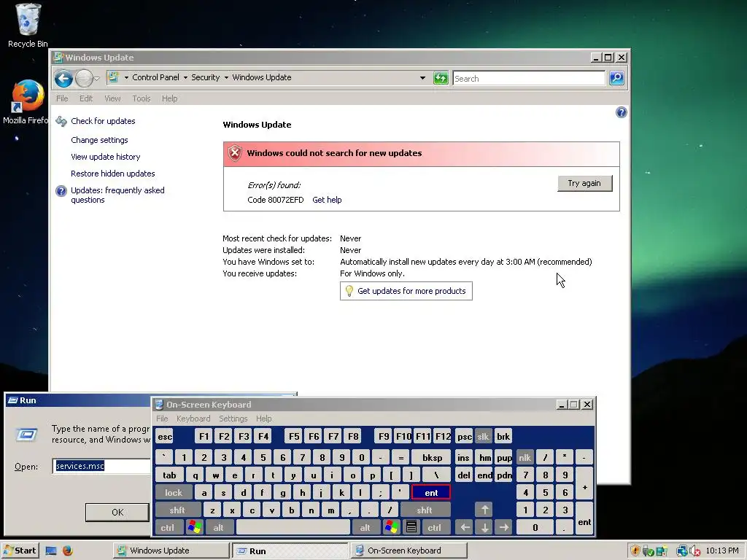Select the Mozilla Firefox desktop shortcut
Viewport: 747px width, 560px height.
pyautogui.click(x=26, y=101)
